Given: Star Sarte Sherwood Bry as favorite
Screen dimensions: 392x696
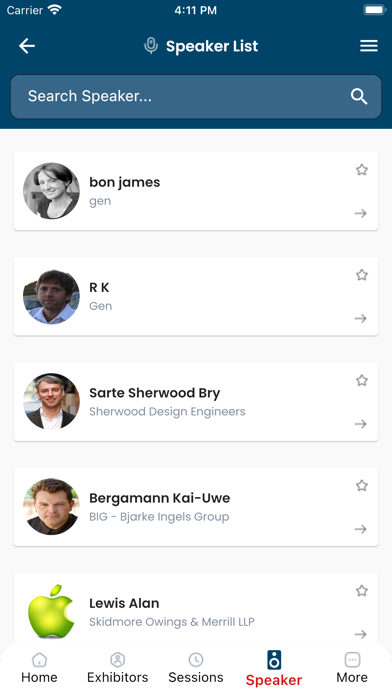Looking at the screenshot, I should [x=362, y=380].
